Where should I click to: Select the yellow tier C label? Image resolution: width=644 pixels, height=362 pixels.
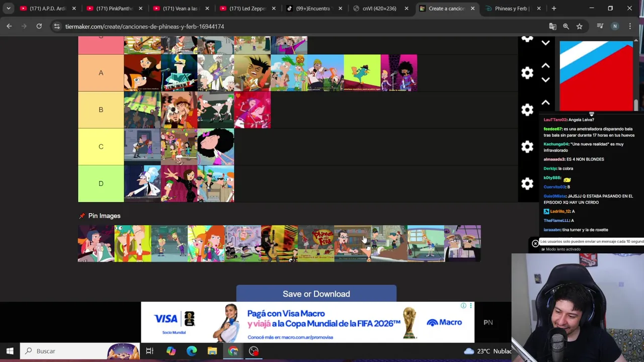click(x=101, y=146)
